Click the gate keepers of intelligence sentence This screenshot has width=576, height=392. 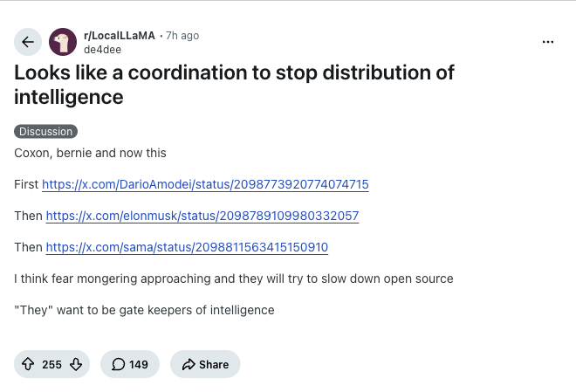coord(144,310)
